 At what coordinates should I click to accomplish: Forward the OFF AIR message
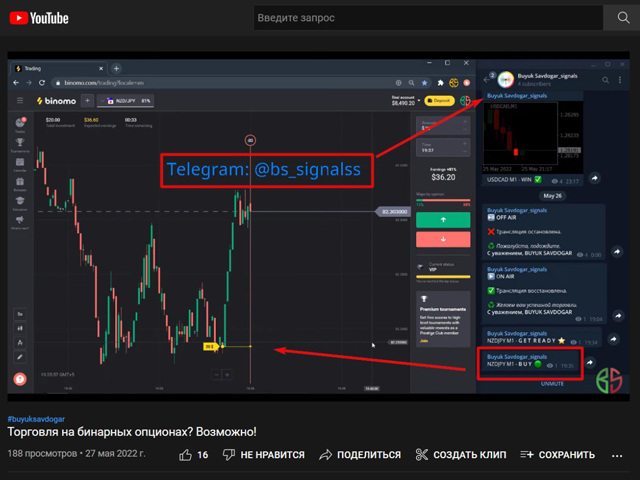pos(617,251)
